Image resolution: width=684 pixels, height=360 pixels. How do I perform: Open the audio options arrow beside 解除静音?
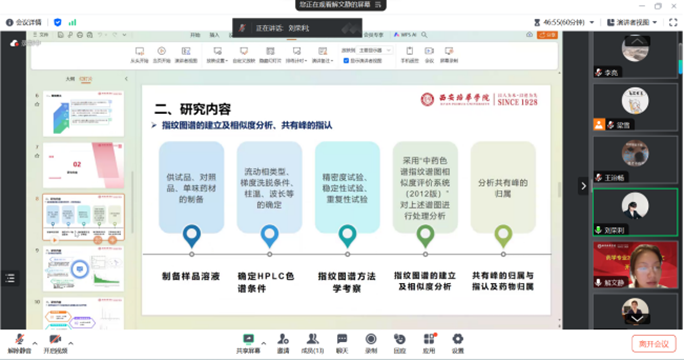[x=35, y=343]
